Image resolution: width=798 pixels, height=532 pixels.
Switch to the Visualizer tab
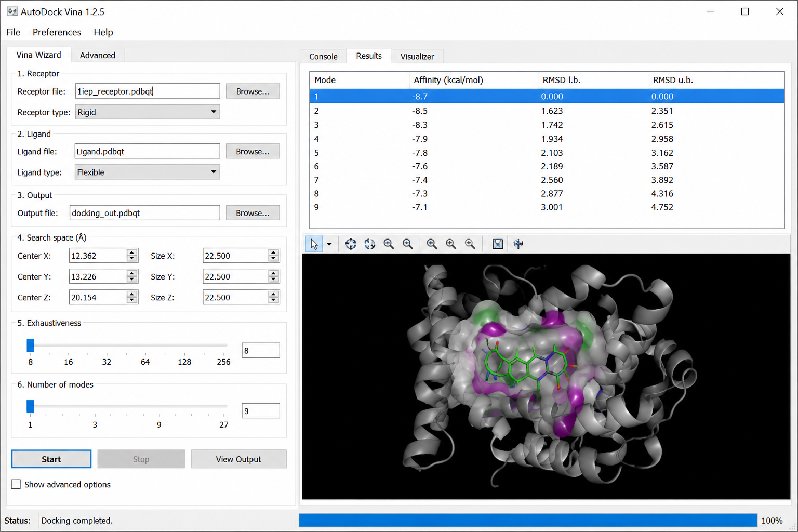pos(417,56)
